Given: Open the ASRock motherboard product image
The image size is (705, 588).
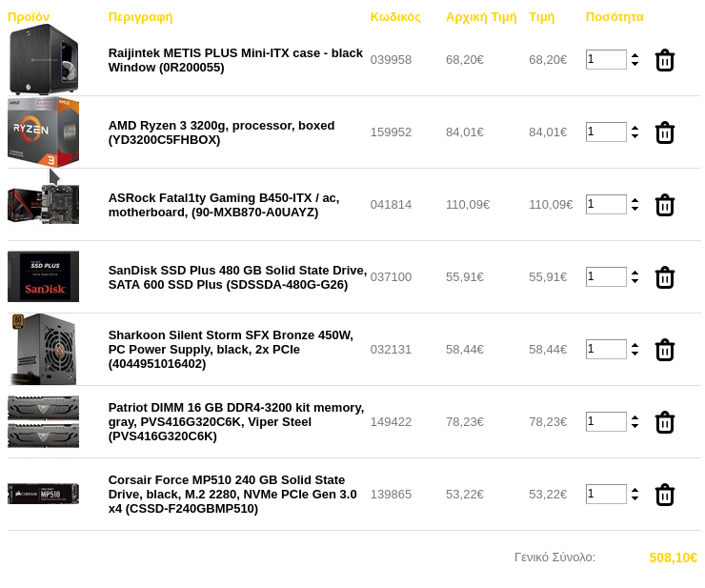Looking at the screenshot, I should click(x=43, y=204).
